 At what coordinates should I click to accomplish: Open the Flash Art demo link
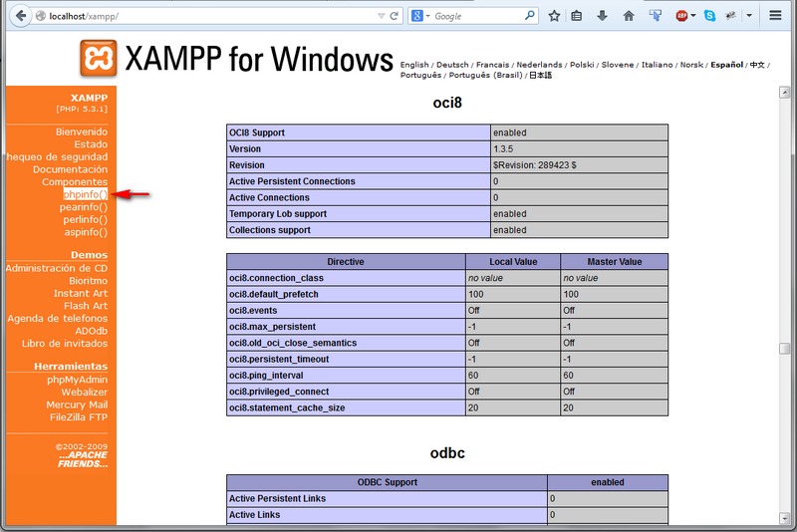tap(86, 306)
